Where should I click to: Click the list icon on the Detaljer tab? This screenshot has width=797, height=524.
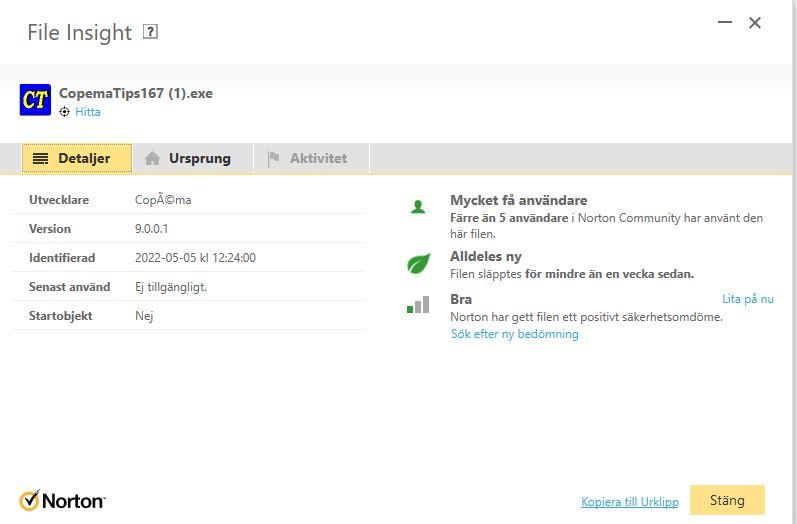click(x=41, y=159)
